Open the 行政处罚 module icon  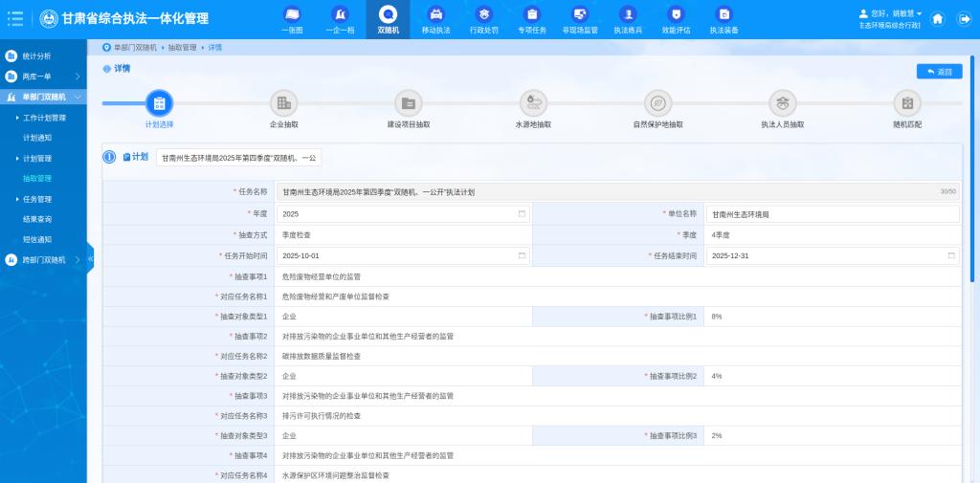point(484,15)
